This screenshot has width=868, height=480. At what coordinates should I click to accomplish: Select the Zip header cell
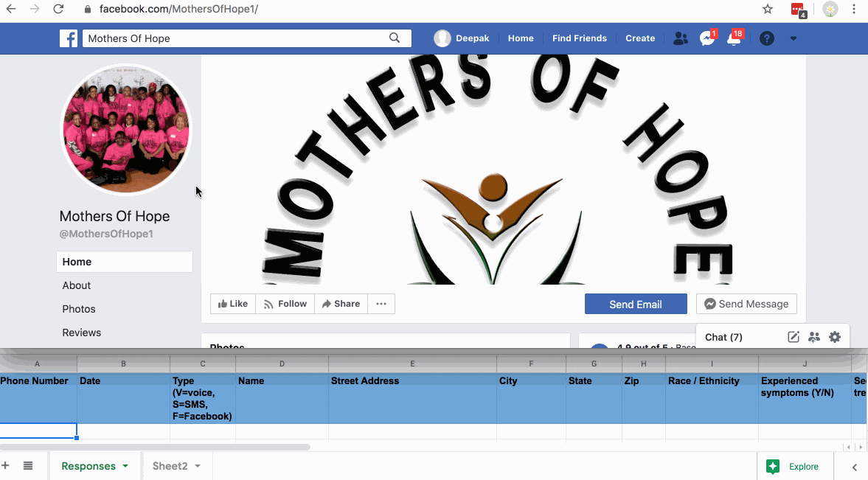644,398
